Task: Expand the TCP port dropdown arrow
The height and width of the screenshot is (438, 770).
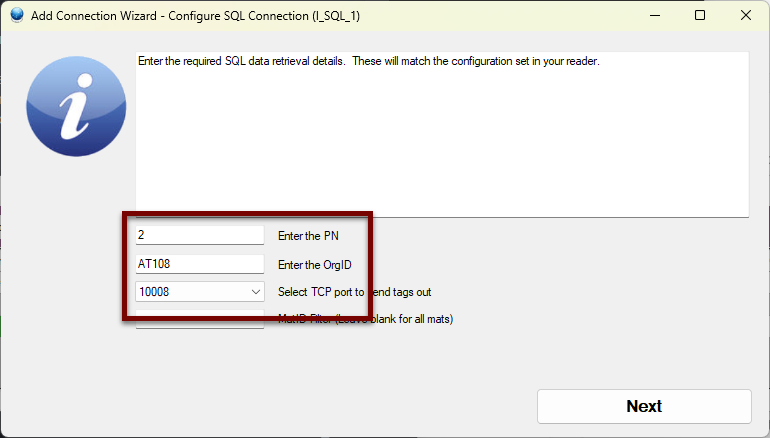Action: [256, 292]
